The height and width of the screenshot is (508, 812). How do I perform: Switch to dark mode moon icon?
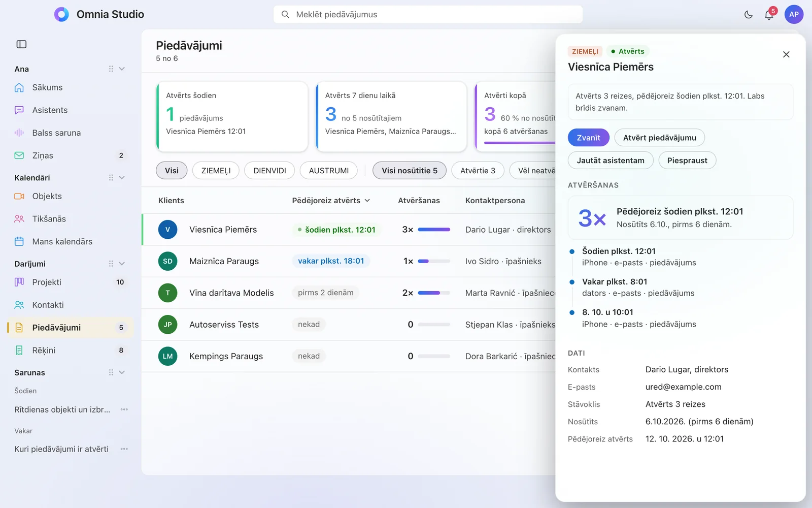click(x=748, y=15)
